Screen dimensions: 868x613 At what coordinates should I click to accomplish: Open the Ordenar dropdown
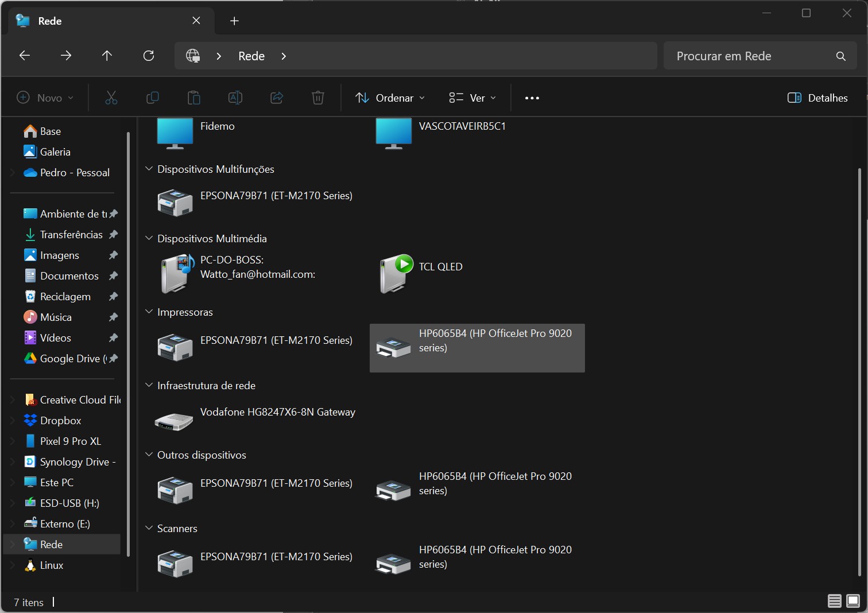(x=390, y=98)
